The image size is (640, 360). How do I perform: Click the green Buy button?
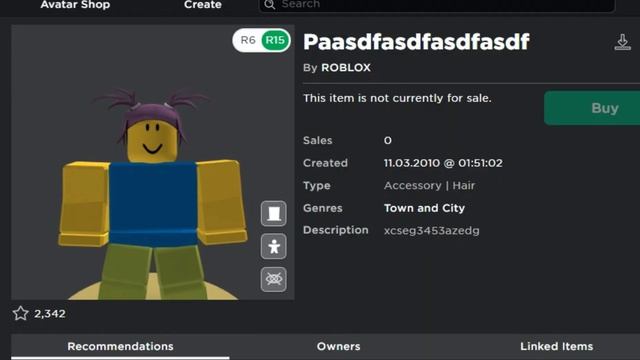click(592, 108)
